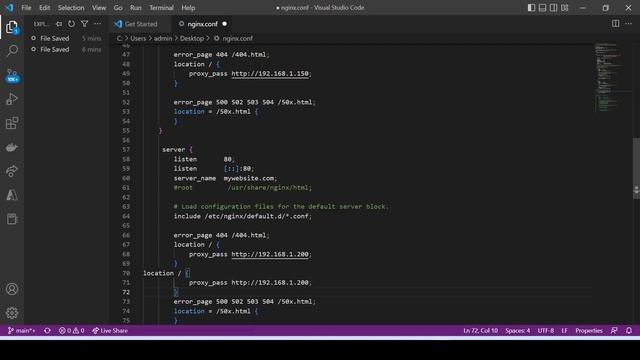Open the Accounts icon

coord(12,289)
